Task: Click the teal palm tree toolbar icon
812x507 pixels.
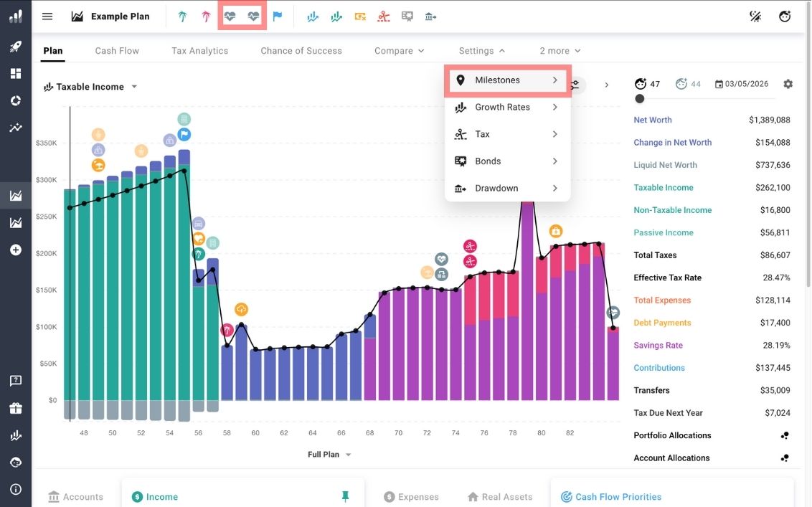Action: click(x=182, y=16)
